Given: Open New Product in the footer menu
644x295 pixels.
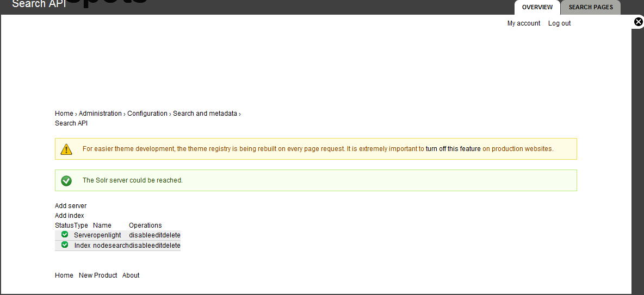Looking at the screenshot, I should [x=98, y=276].
